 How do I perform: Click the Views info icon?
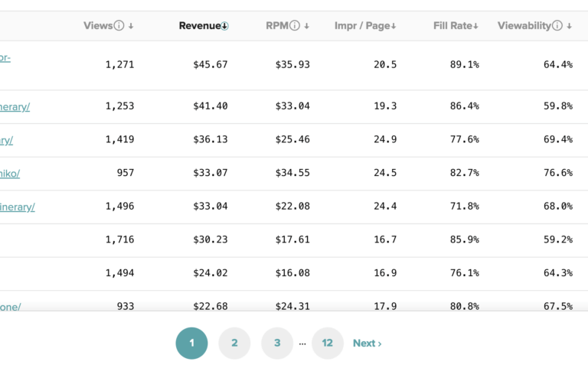coord(119,25)
